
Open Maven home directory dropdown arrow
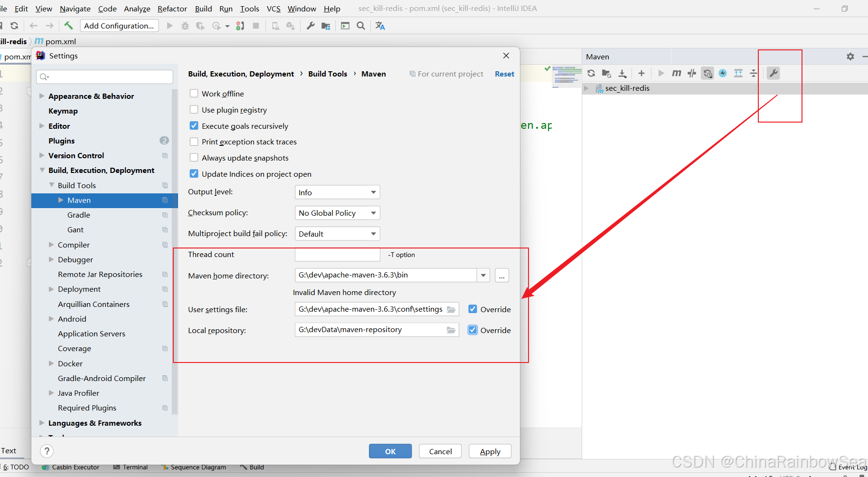pos(483,275)
